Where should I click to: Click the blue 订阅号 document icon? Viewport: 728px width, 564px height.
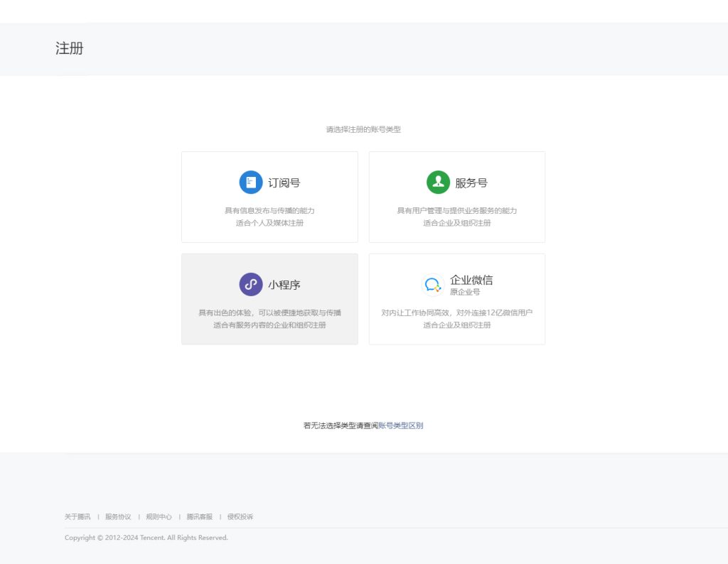point(251,183)
